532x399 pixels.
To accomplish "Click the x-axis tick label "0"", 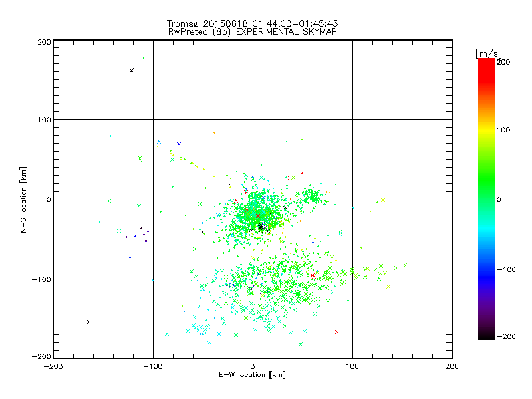I will point(253,366).
